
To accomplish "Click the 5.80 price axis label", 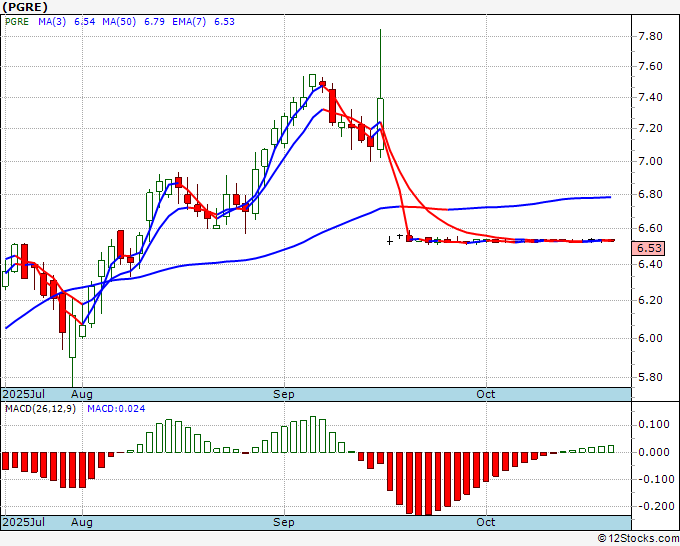I will tap(651, 377).
